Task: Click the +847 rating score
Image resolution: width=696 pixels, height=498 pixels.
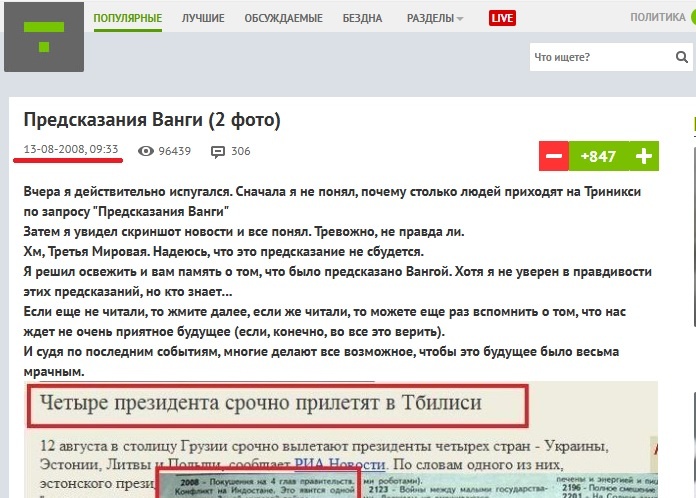Action: tap(598, 156)
